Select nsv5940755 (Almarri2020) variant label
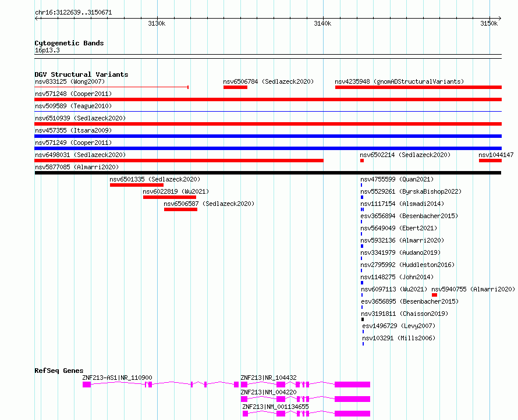Screen dimensions: 518x420 click(473, 289)
